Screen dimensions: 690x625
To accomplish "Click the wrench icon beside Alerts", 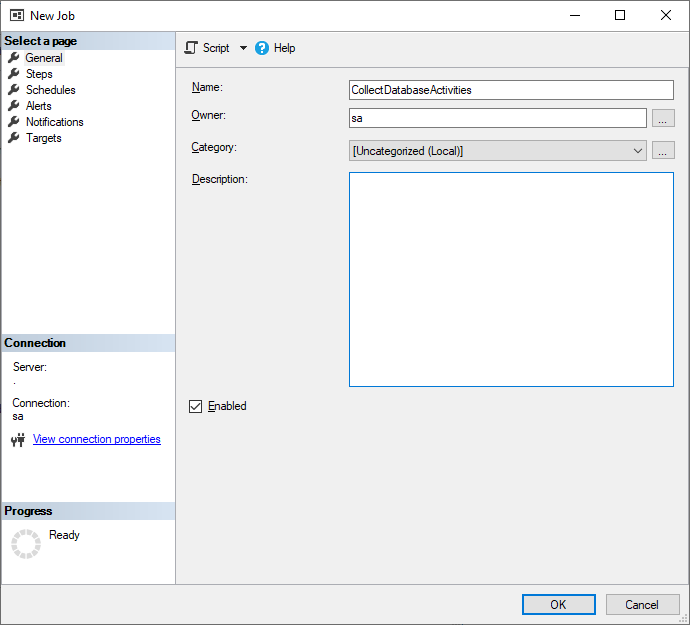I will pyautogui.click(x=14, y=106).
